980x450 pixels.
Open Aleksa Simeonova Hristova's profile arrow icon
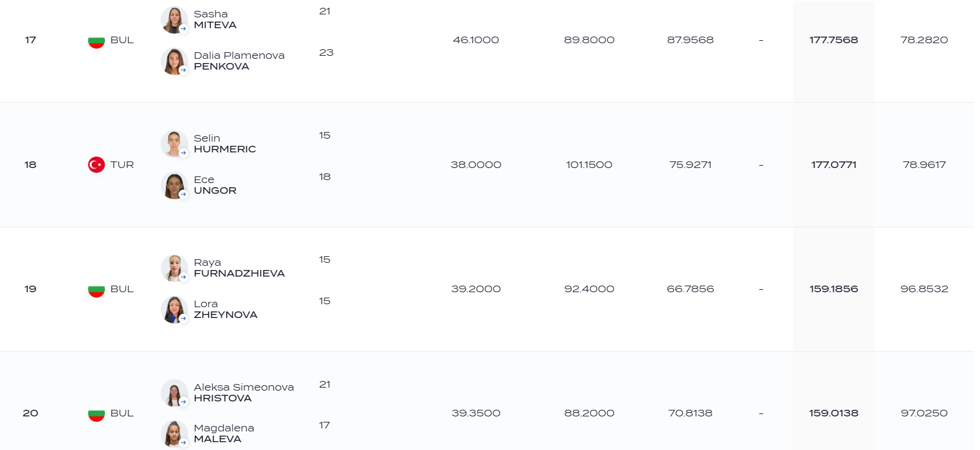click(183, 402)
